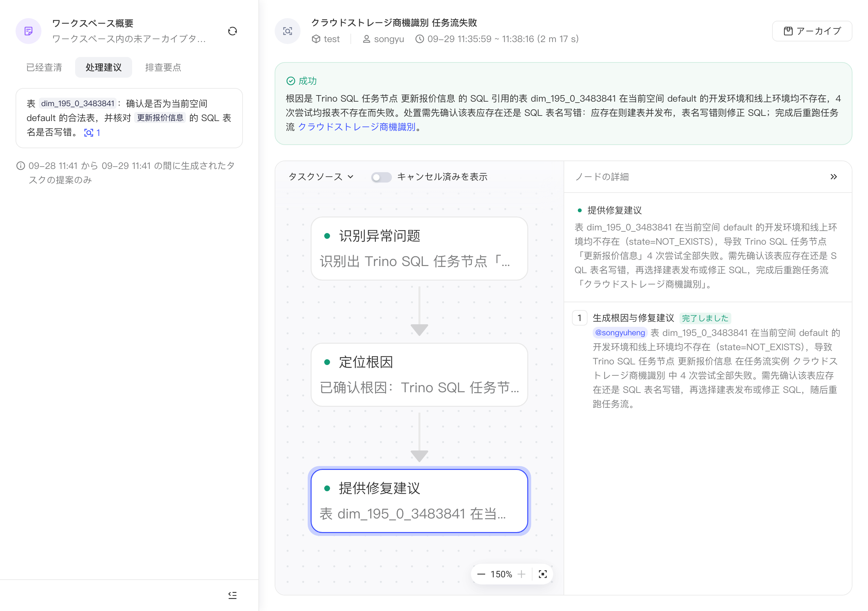Click the 生成根因与修复建议 step title

pyautogui.click(x=633, y=318)
